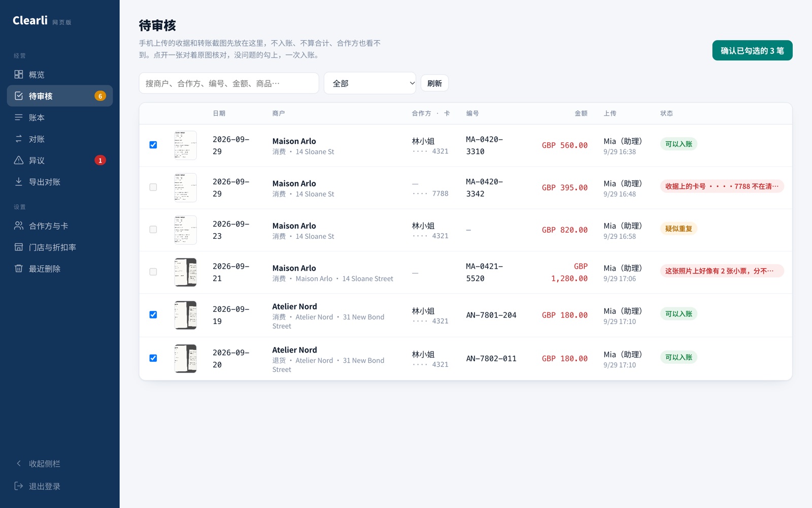Viewport: 812px width, 508px height.
Task: Click the 确认已勾选的 3 笔 button
Action: 752,50
